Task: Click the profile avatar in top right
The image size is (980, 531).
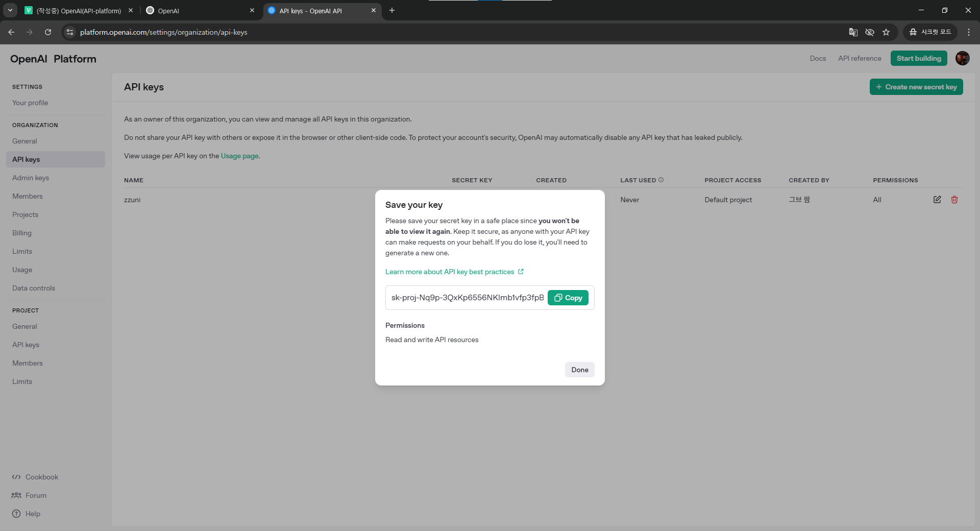Action: click(963, 58)
